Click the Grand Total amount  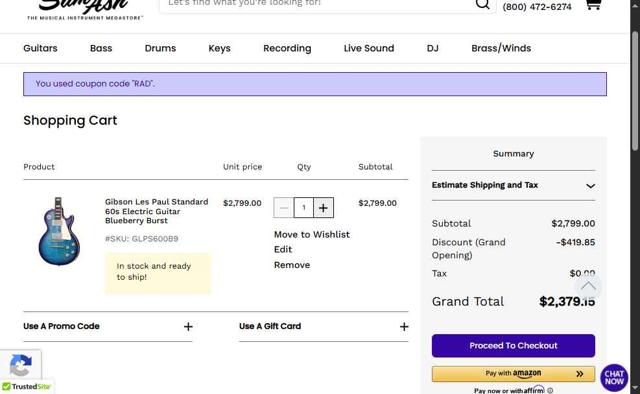(x=567, y=301)
